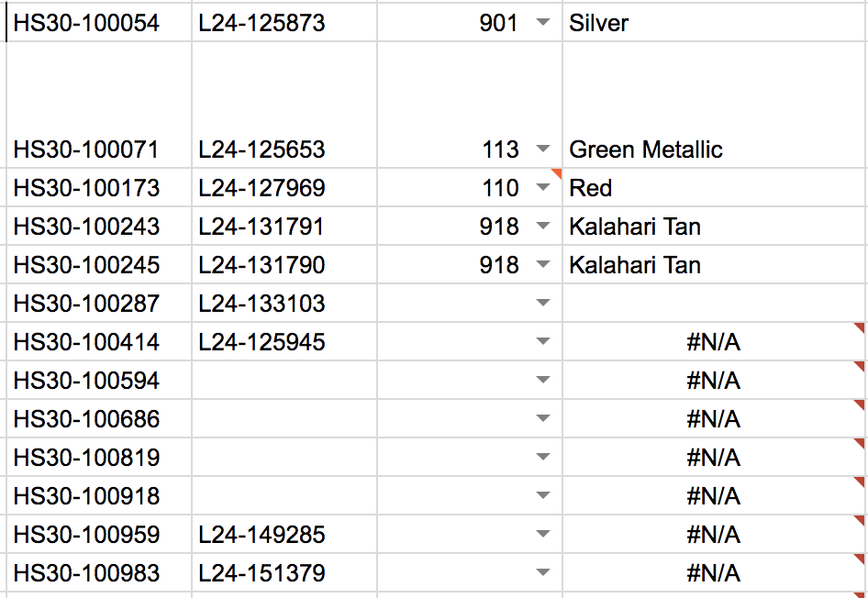The height and width of the screenshot is (598, 868).
Task: Click Kalahari Tan in the HS30-100245 row
Action: 635,265
